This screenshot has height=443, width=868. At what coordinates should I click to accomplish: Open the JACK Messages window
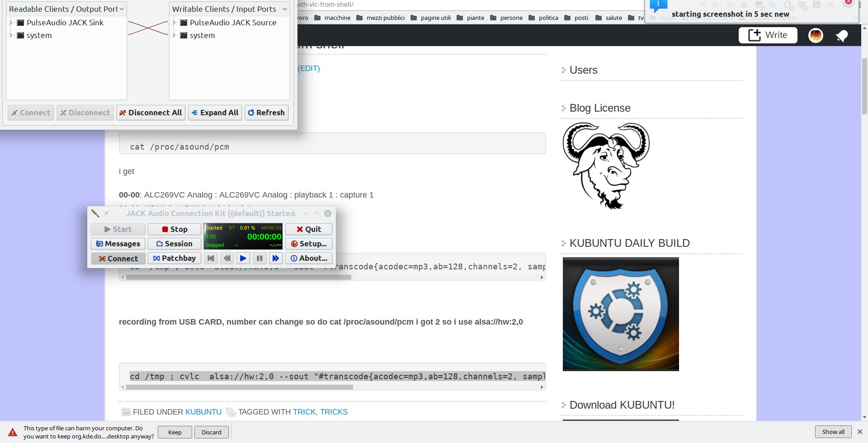coord(118,244)
